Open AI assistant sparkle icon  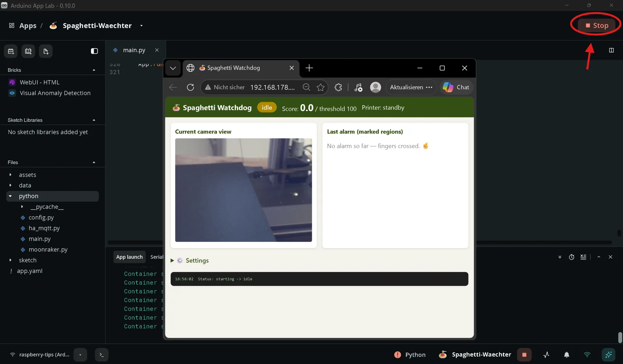tap(609, 355)
